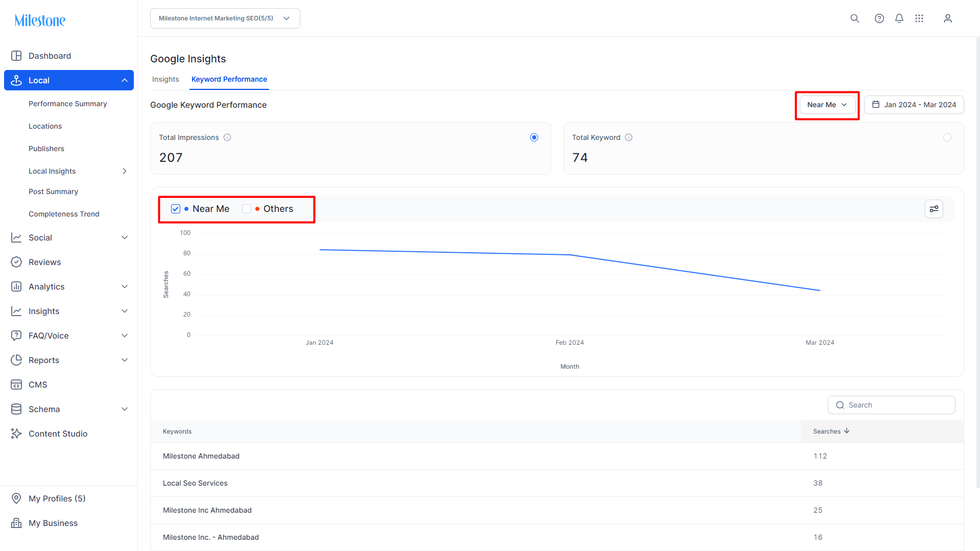Viewport: 980px width, 551px height.
Task: Switch to the Insights tab
Action: (165, 79)
